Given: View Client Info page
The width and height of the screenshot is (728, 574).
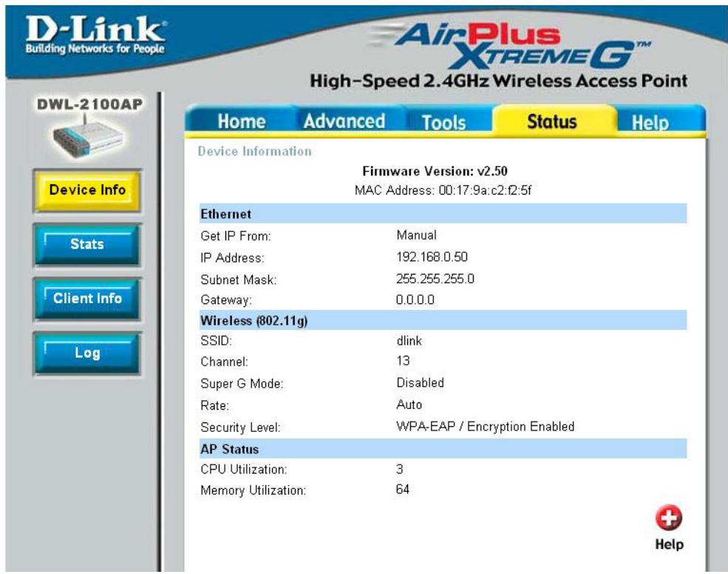Looking at the screenshot, I should click(x=87, y=298).
